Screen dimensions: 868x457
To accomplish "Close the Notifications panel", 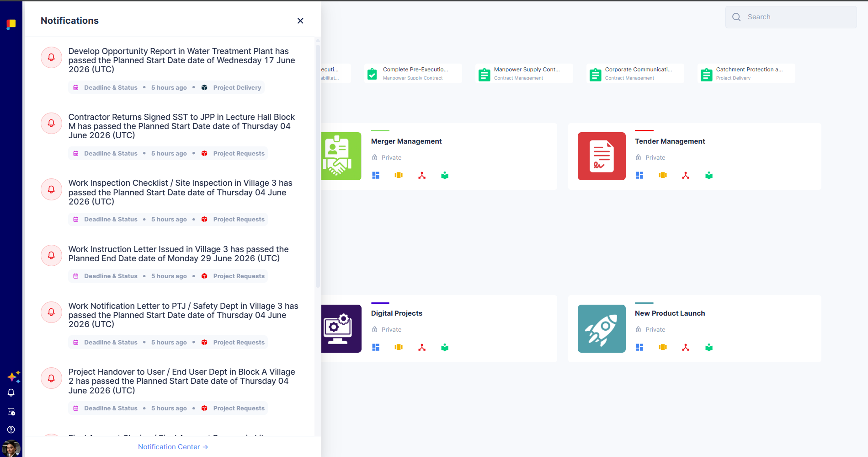I will tap(300, 21).
